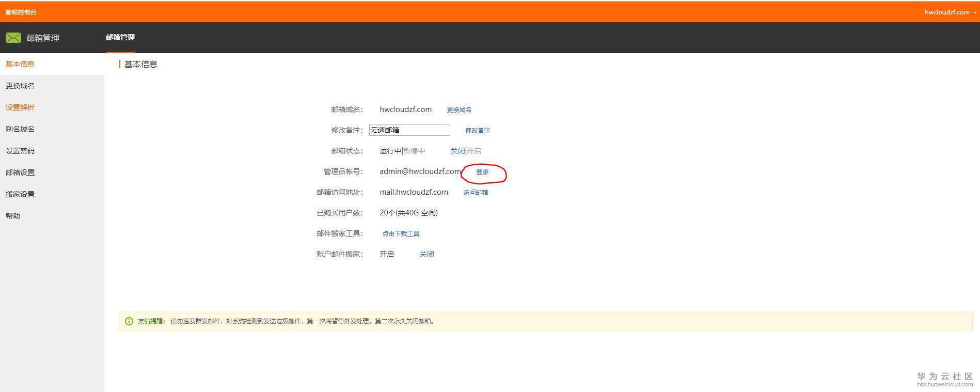Click the 邮件搬家工具 field label
Image resolution: width=980 pixels, height=392 pixels.
(x=340, y=233)
